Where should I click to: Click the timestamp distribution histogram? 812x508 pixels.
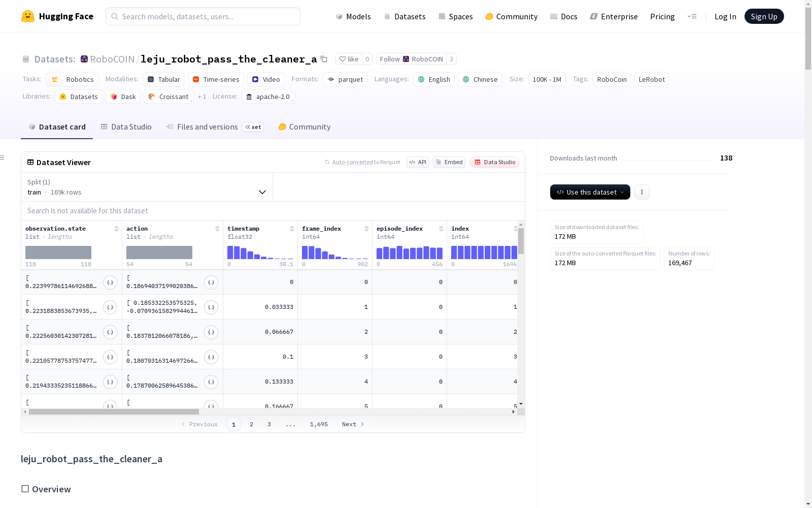[x=260, y=252]
